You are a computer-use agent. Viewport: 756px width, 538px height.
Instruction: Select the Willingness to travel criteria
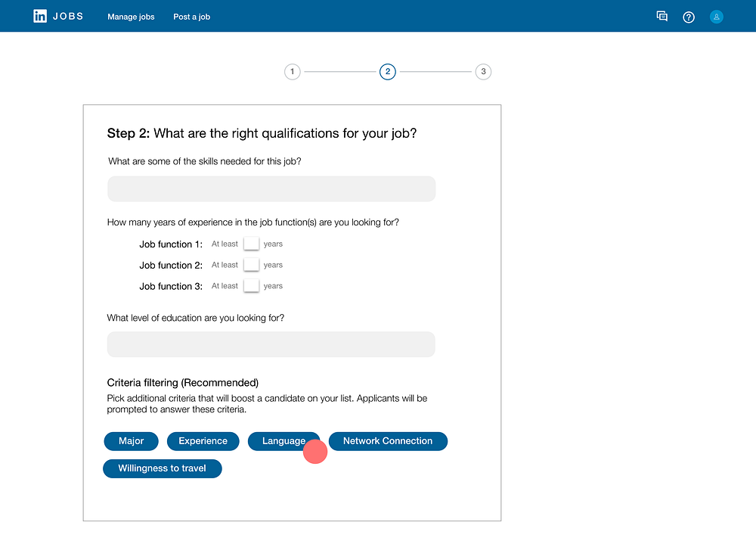point(162,468)
